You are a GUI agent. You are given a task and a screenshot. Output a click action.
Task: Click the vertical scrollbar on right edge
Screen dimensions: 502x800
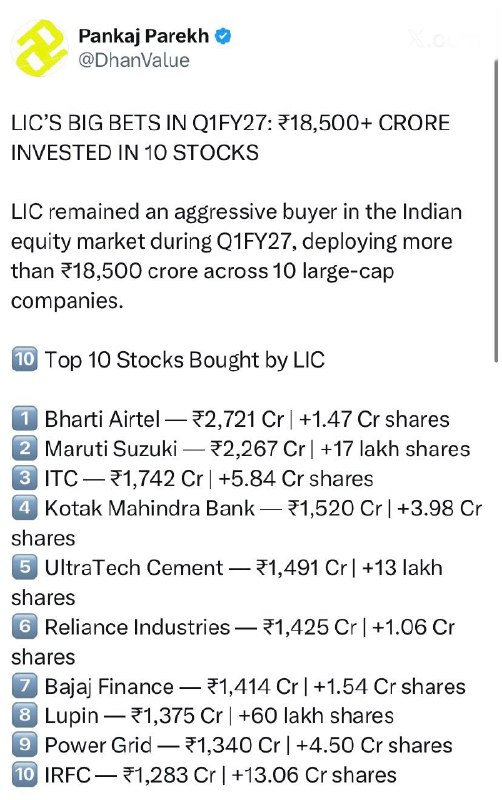tap(496, 211)
